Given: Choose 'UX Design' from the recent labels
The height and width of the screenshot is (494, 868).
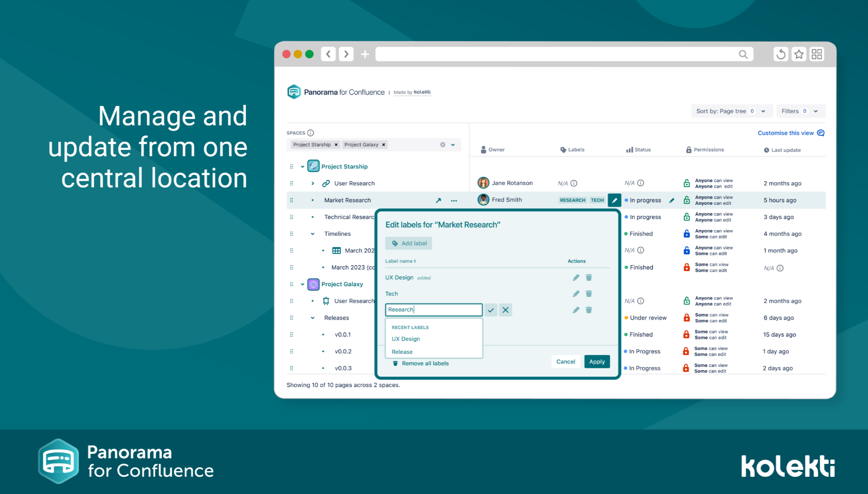Looking at the screenshot, I should [406, 339].
